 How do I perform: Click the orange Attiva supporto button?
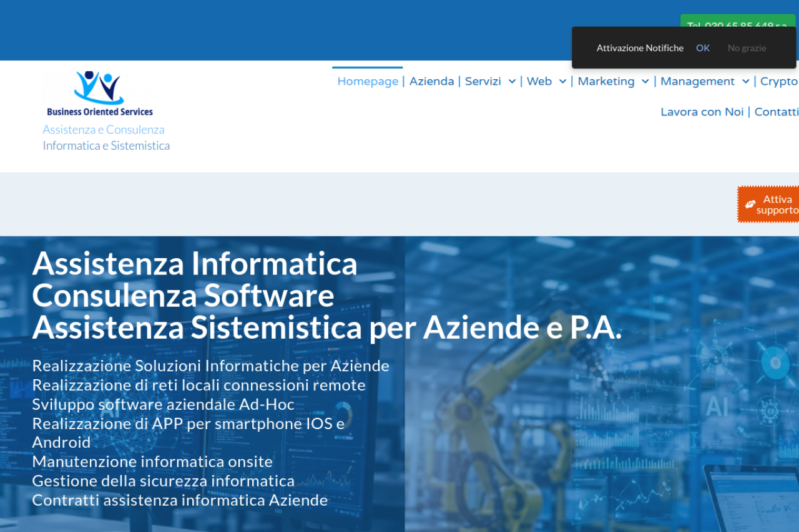coord(768,205)
